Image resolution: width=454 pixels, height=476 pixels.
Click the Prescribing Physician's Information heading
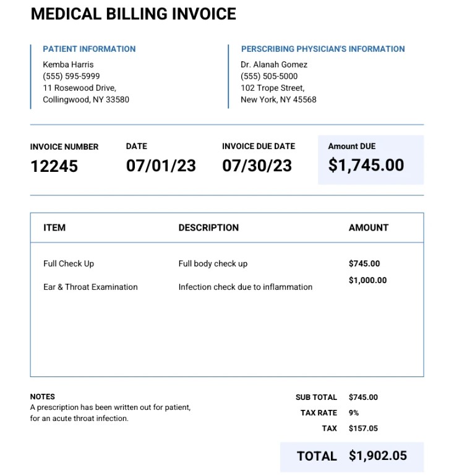pyautogui.click(x=323, y=49)
